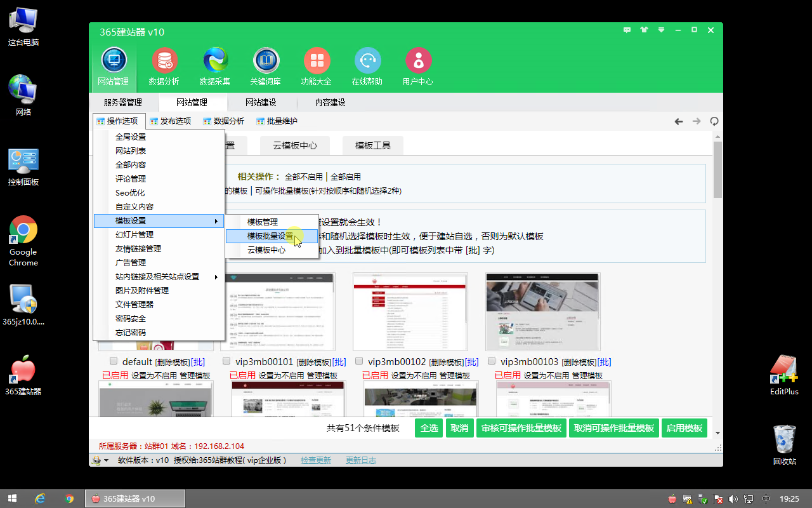
Task: Choose 网站列表 menu item
Action: coord(159,151)
